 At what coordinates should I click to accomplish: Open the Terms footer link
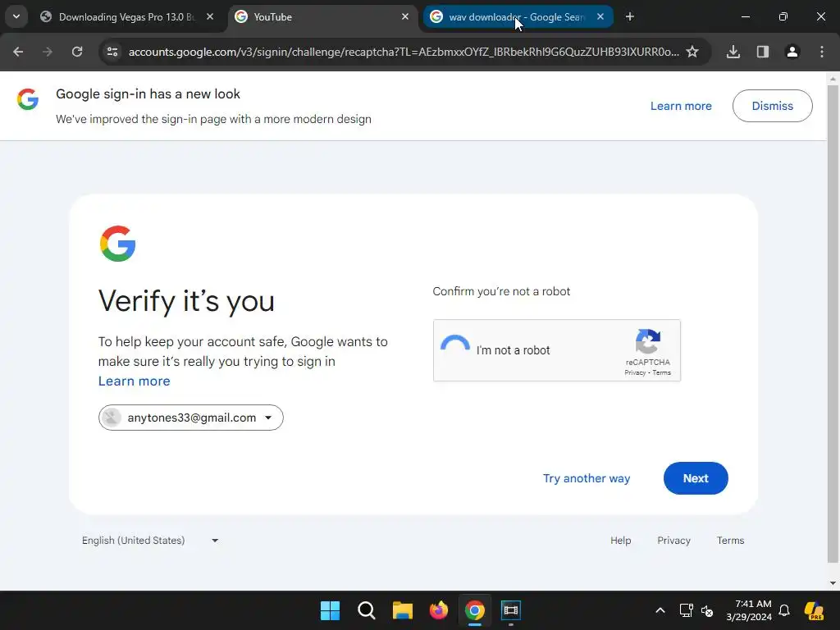click(x=730, y=541)
